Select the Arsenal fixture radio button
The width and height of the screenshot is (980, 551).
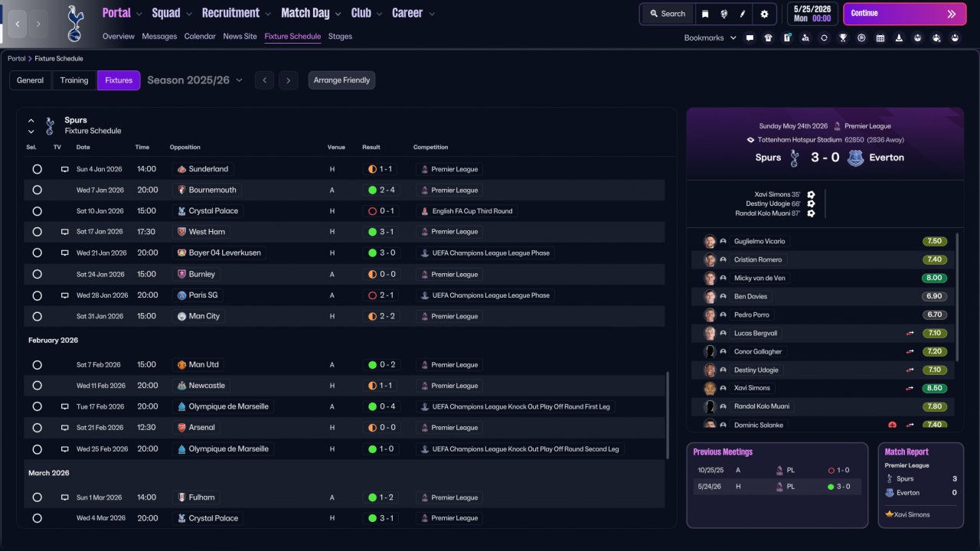point(37,428)
